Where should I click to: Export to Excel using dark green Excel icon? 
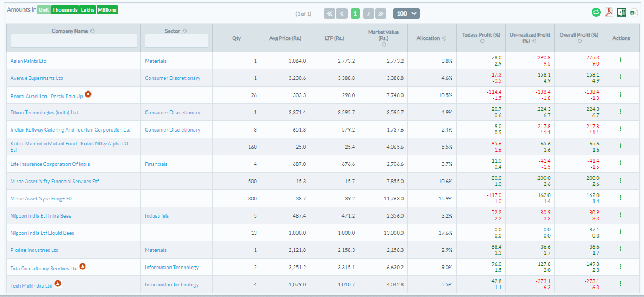(x=621, y=12)
